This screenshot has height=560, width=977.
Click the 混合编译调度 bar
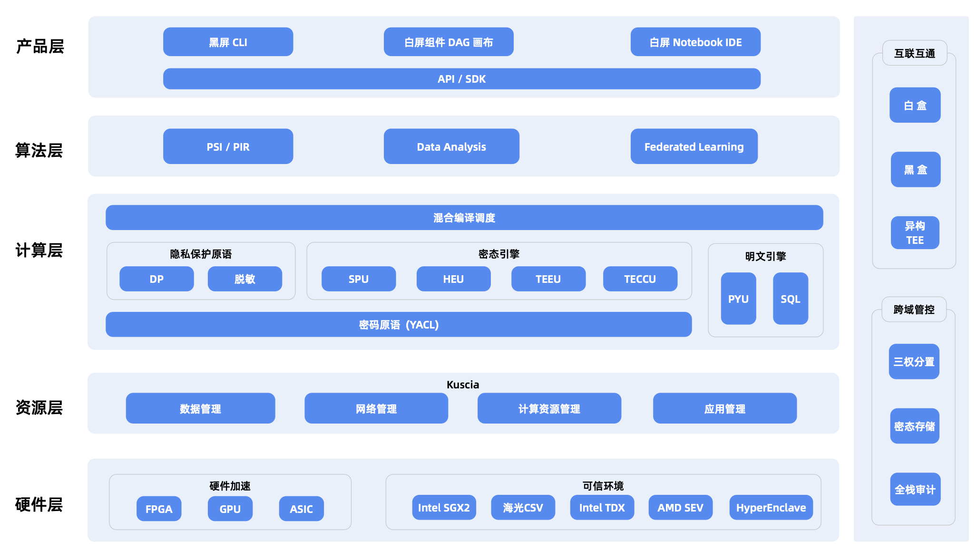click(x=464, y=218)
